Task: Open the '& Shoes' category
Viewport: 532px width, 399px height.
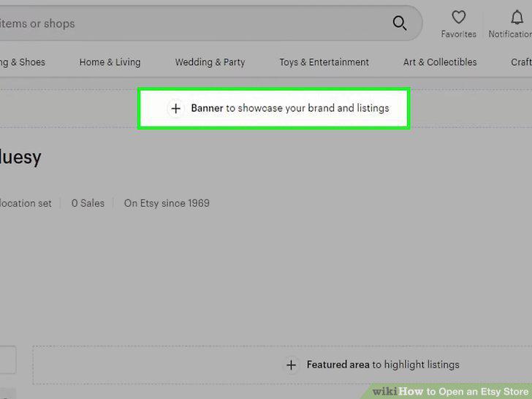Action: click(23, 62)
